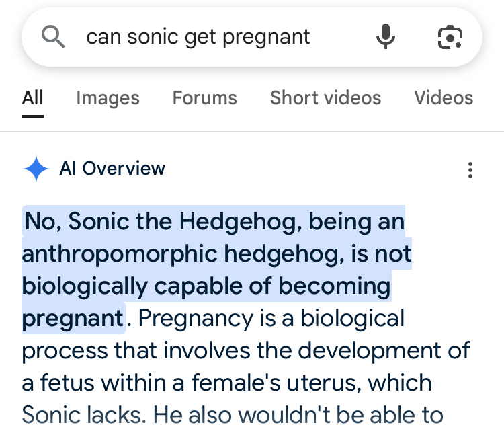Click the word "development" in the overview
The width and height of the screenshot is (504, 431).
370,350
